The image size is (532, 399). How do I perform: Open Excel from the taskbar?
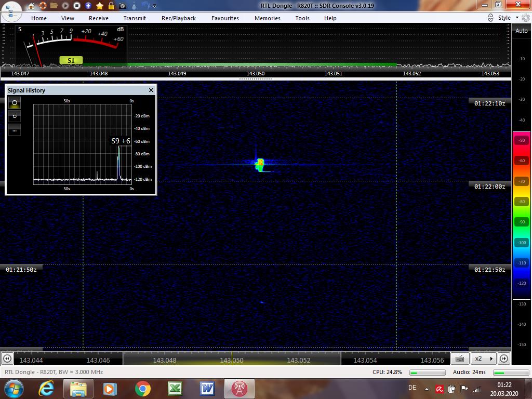tap(175, 389)
